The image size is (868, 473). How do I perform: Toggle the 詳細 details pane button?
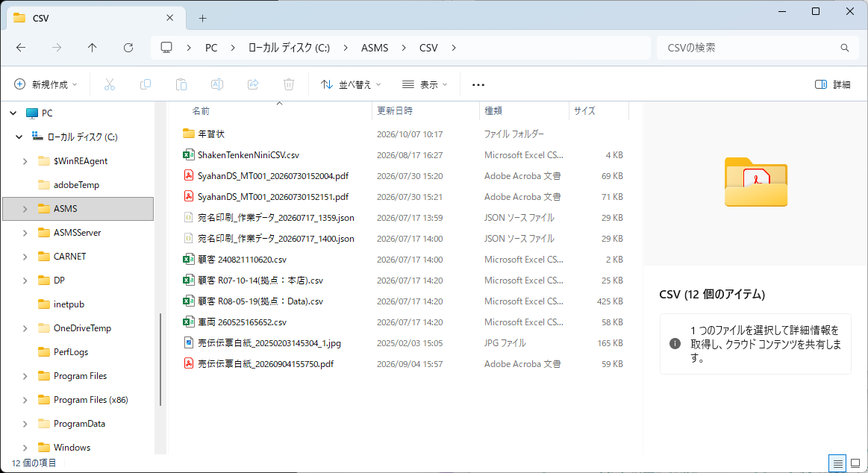pyautogui.click(x=833, y=84)
